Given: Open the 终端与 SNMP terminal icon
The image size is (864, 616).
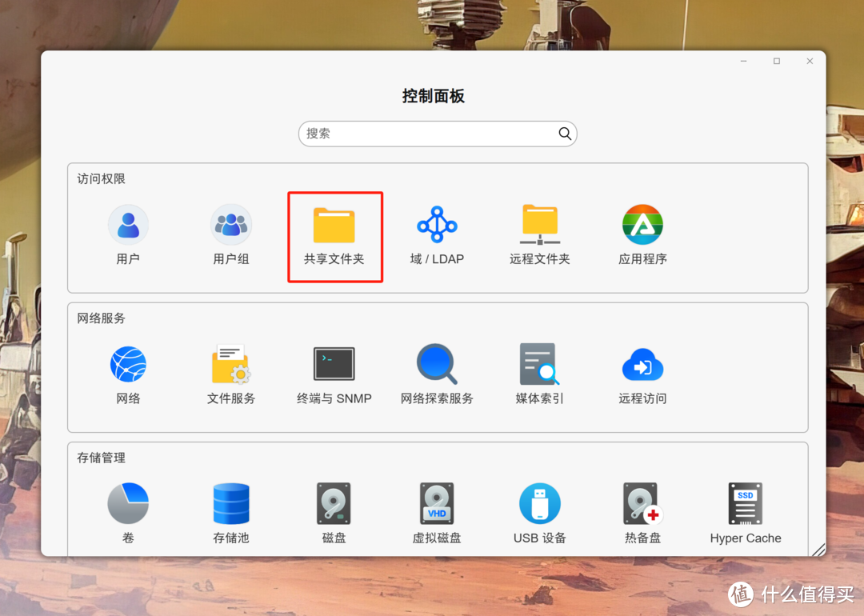Looking at the screenshot, I should coord(334,365).
